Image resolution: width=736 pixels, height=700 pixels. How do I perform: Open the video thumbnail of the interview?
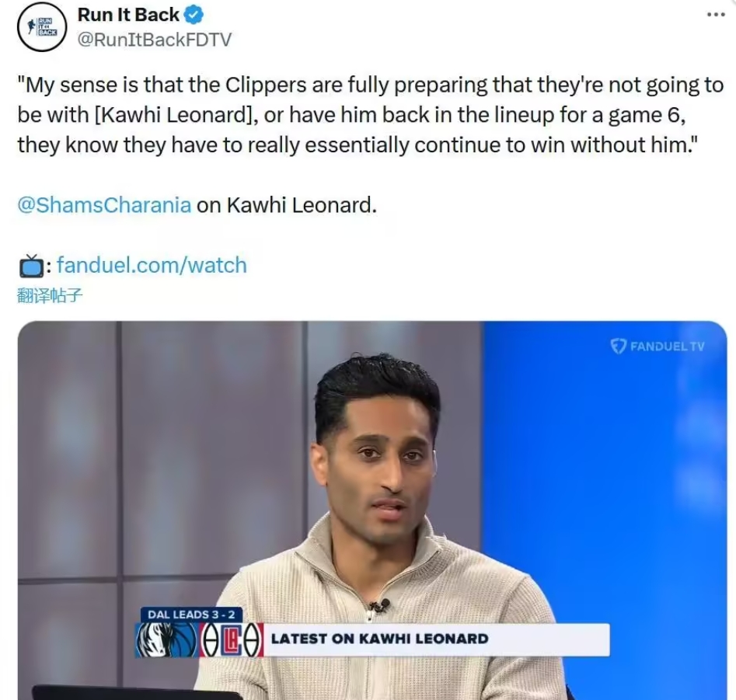(372, 510)
